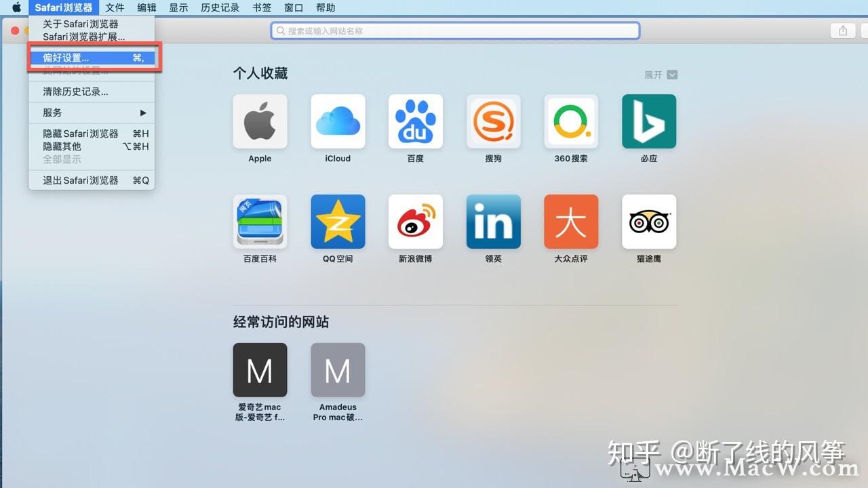868x488 pixels.
Task: Open the 大众点评 favorite icon
Action: click(571, 221)
